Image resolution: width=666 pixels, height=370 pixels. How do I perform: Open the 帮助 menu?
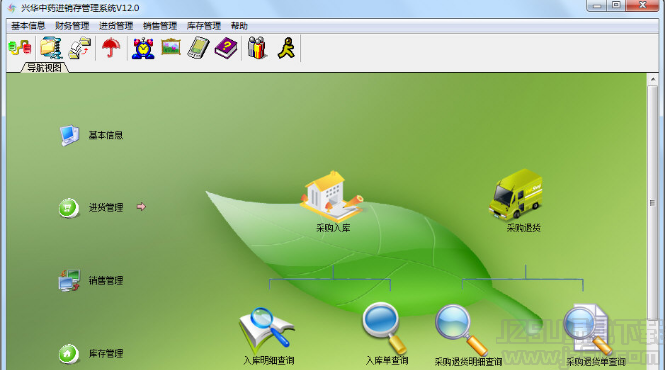tap(239, 26)
